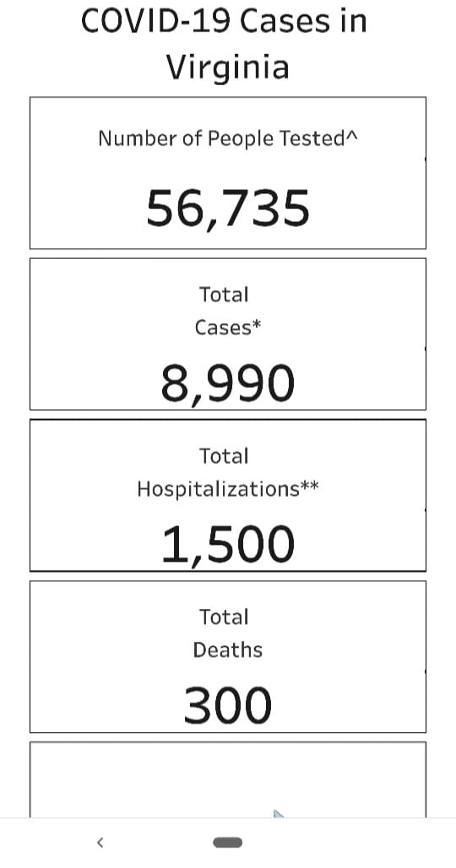Select the 1,500 hospitalizations number
Screen dimensions: 456x868
228,545
